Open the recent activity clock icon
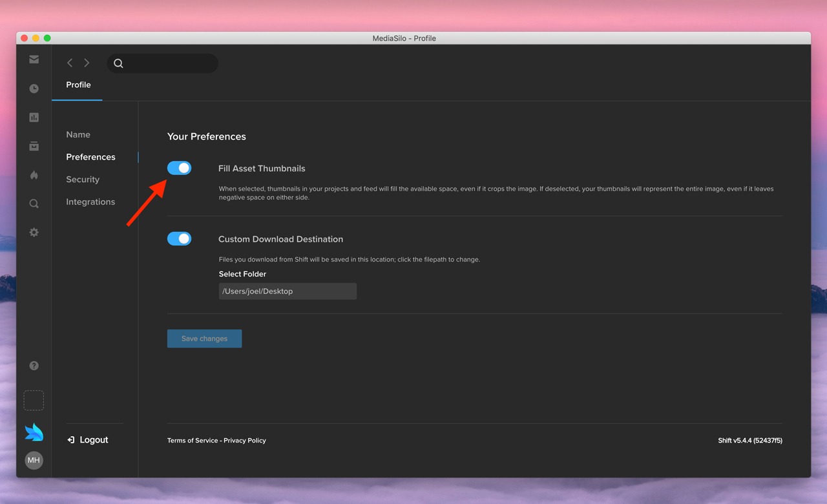Screen dimensions: 827x504 click(x=34, y=89)
